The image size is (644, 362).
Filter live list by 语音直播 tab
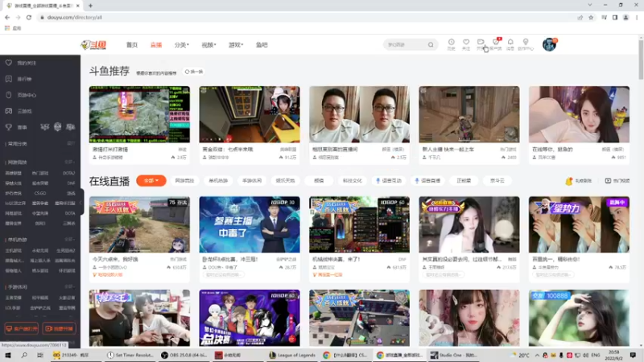point(427,180)
